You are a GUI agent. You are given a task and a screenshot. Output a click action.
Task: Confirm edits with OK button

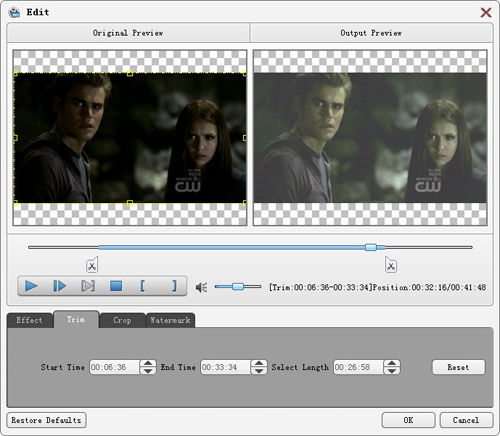(x=408, y=420)
